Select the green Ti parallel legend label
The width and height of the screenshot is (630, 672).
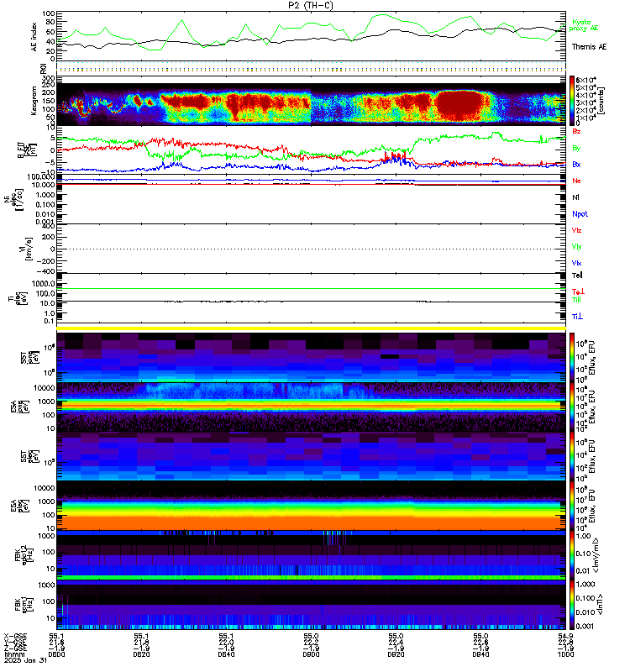576,300
